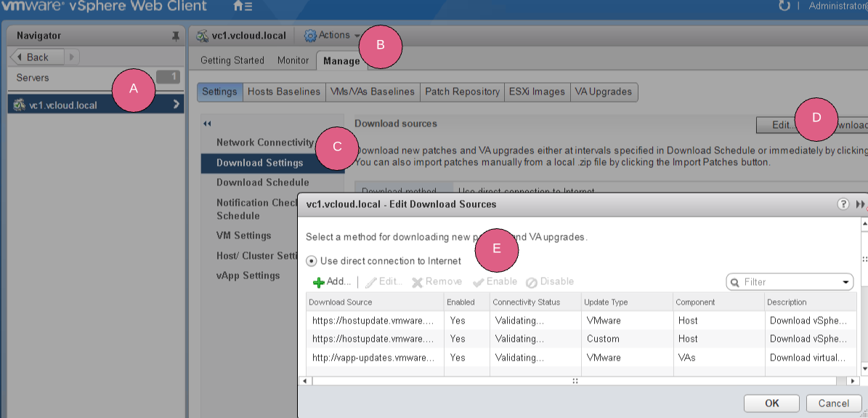Click the double-arrow icon in dialog title bar

(x=860, y=204)
